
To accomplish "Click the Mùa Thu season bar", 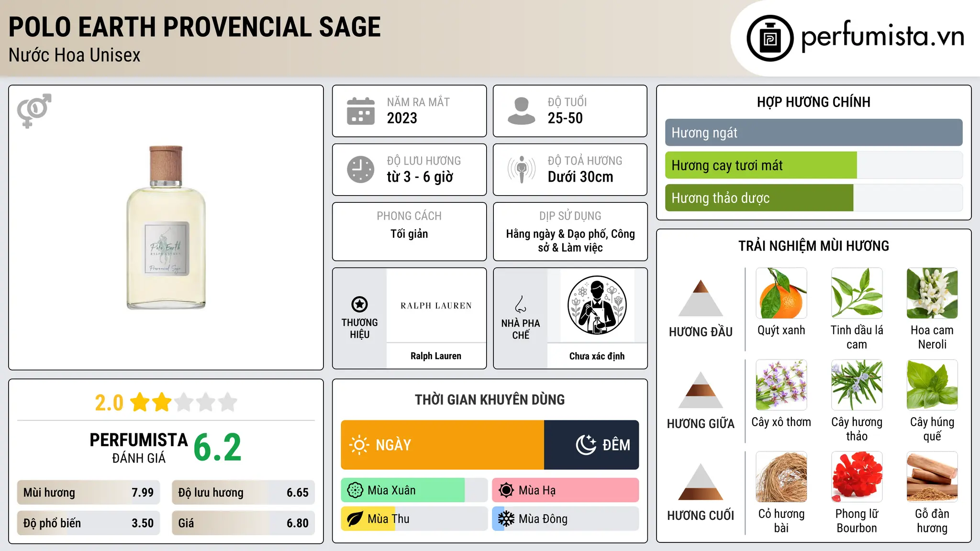I will click(414, 519).
